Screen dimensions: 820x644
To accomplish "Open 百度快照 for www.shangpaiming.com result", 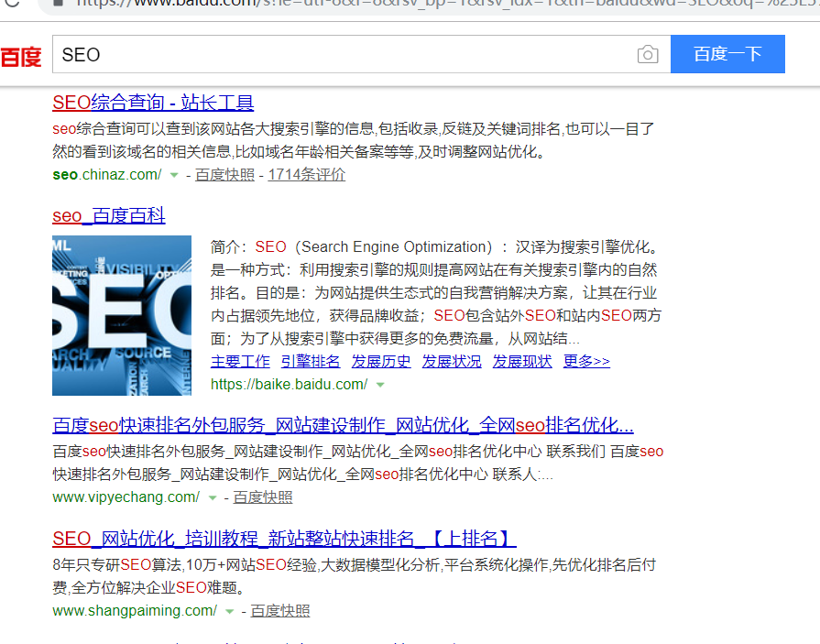I will tap(280, 611).
